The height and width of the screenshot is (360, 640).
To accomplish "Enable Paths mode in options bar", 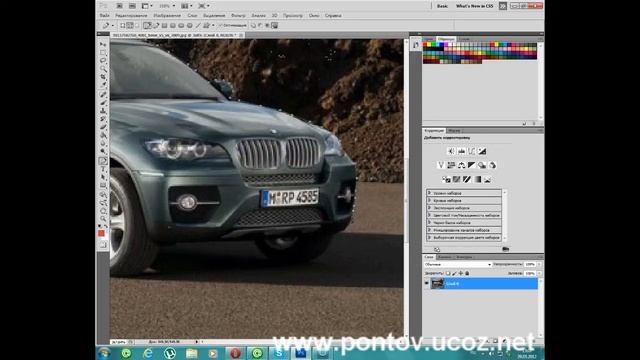I will point(129,25).
